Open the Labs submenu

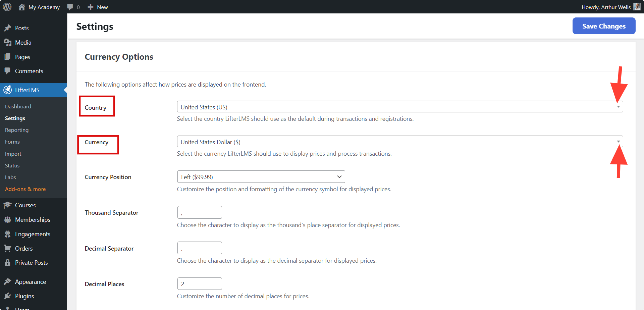(10, 177)
